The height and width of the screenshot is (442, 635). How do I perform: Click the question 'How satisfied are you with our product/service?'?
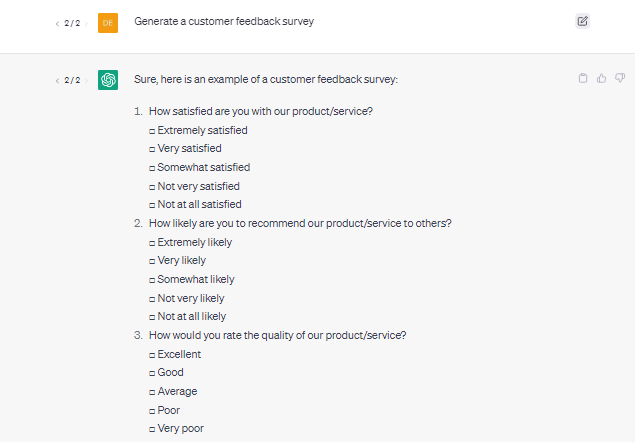(261, 111)
